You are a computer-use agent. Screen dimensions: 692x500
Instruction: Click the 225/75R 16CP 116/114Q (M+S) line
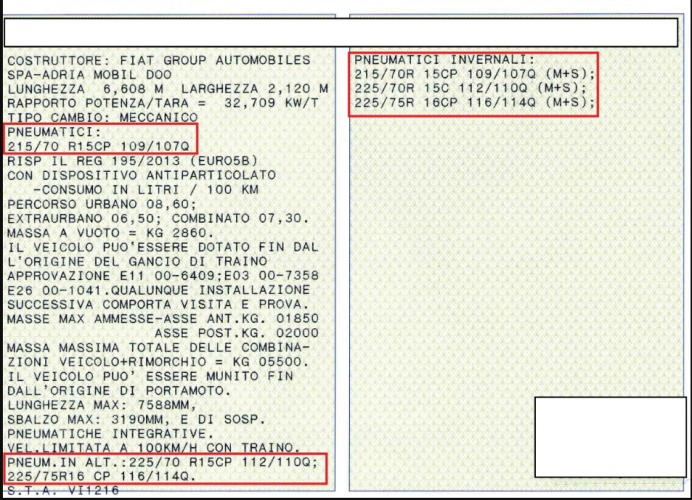[x=474, y=102]
